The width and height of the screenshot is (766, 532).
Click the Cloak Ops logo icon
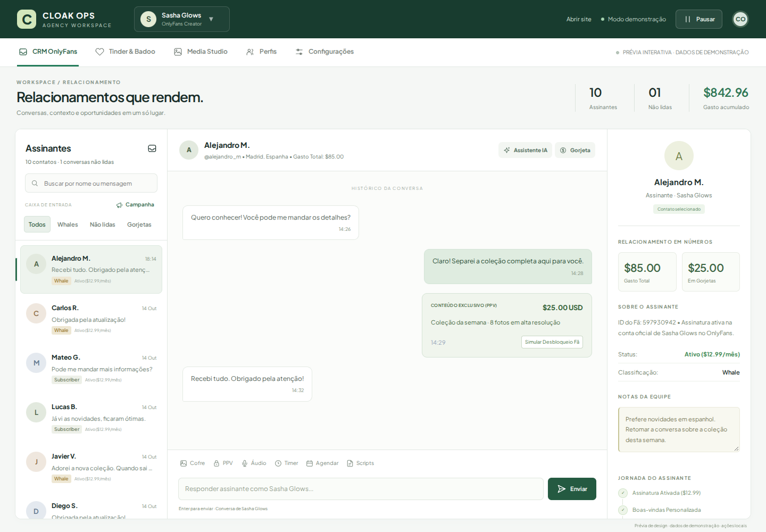(27, 19)
